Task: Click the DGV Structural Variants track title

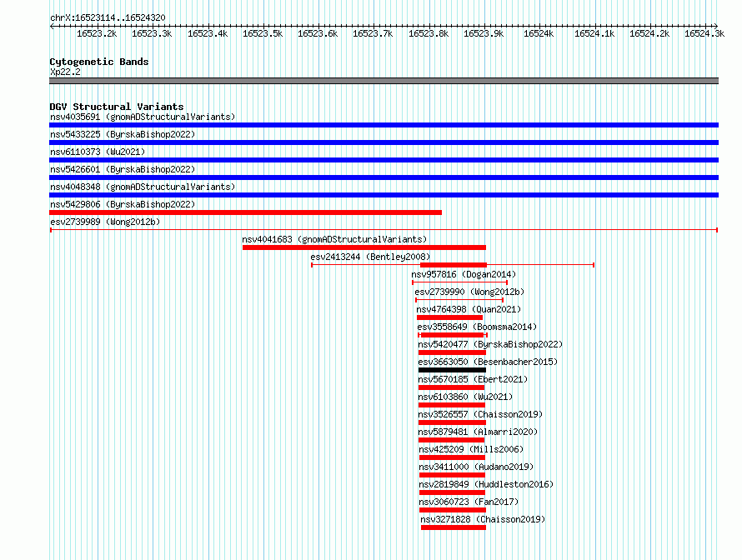Action: pos(117,107)
